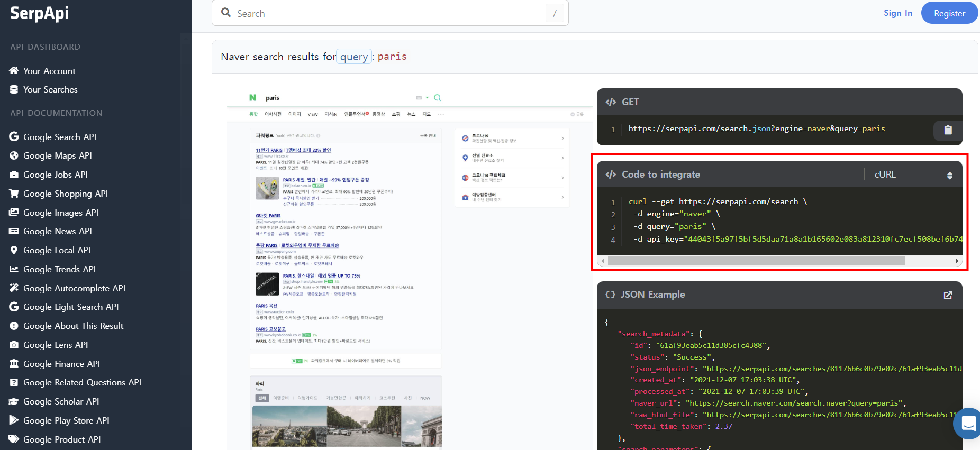Click the Register button
This screenshot has height=450, width=980.
(x=949, y=13)
